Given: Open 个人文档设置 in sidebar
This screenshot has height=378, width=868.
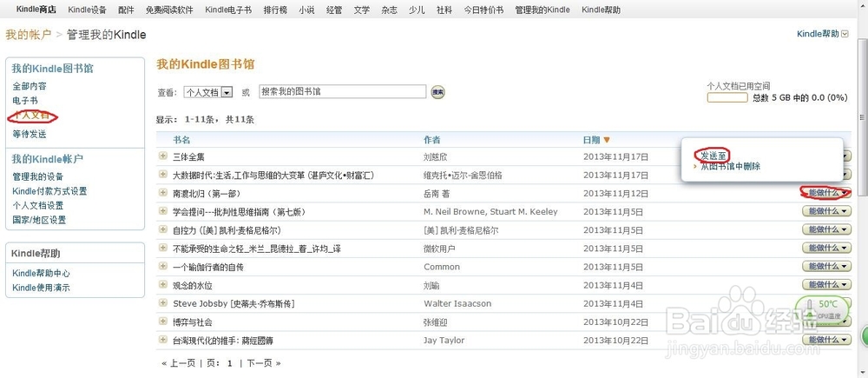Looking at the screenshot, I should point(37,205).
